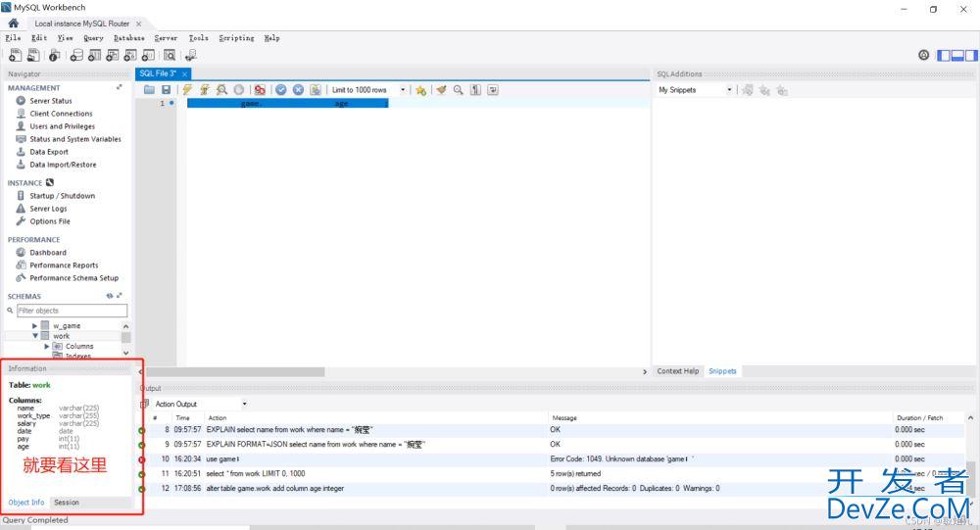Open Server Status in navigator
Screen dimensions: 980x530
tap(51, 101)
